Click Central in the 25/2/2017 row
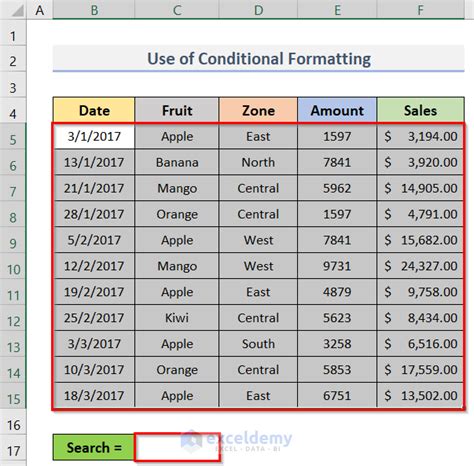The height and width of the screenshot is (466, 474). 258,318
